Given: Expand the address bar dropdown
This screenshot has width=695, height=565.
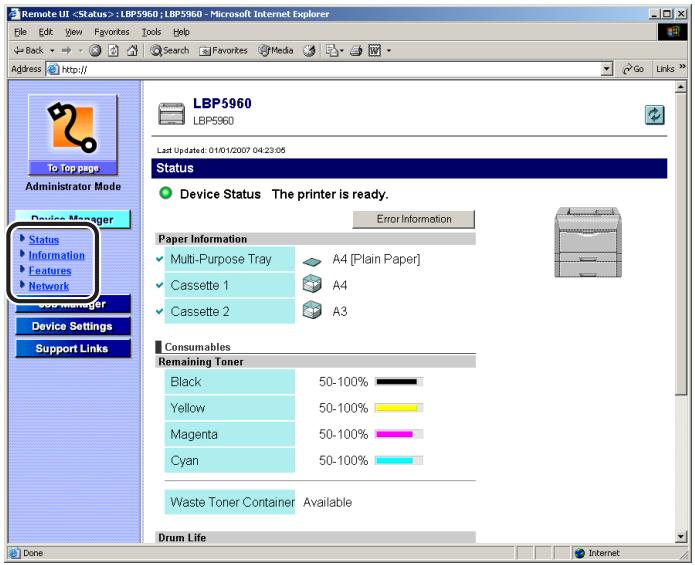Looking at the screenshot, I should tap(607, 69).
